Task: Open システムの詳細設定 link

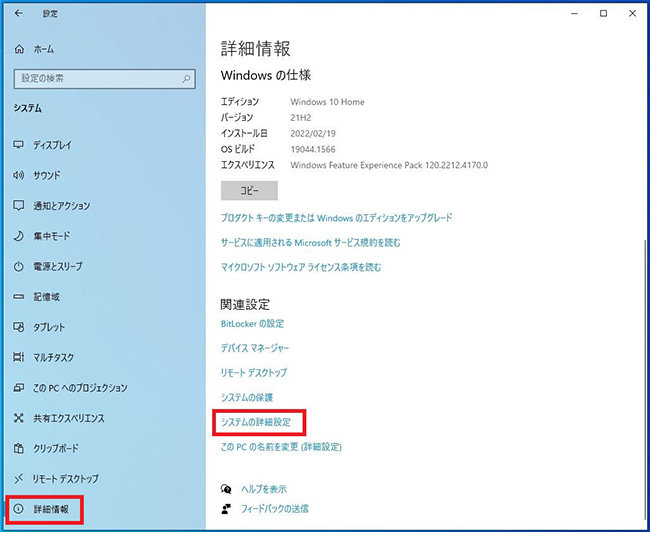Action: (x=256, y=422)
